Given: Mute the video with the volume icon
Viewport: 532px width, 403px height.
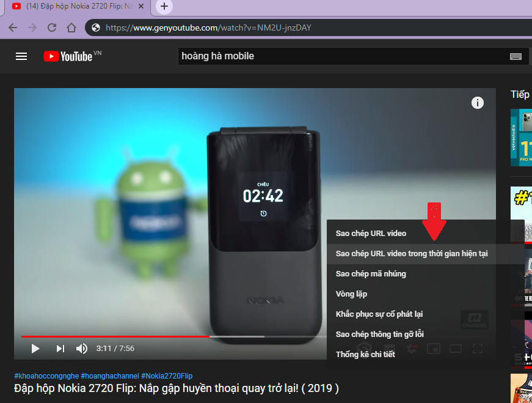Looking at the screenshot, I should 81,348.
